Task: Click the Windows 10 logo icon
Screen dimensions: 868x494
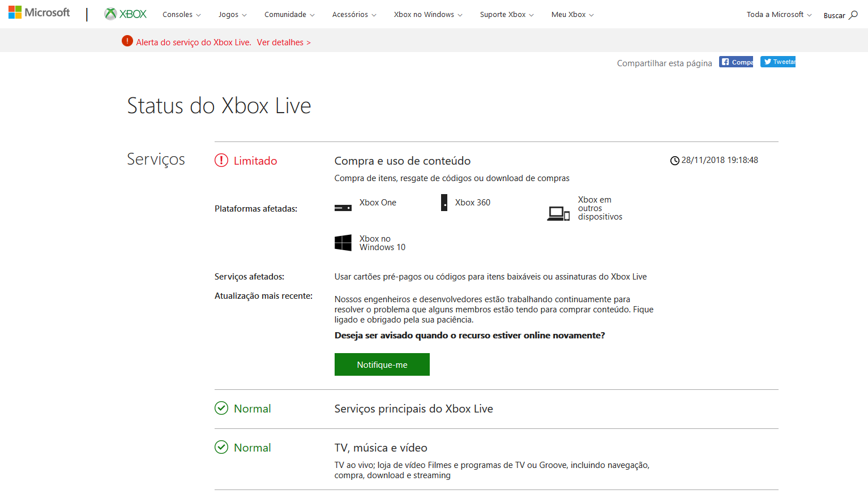Action: (x=343, y=243)
